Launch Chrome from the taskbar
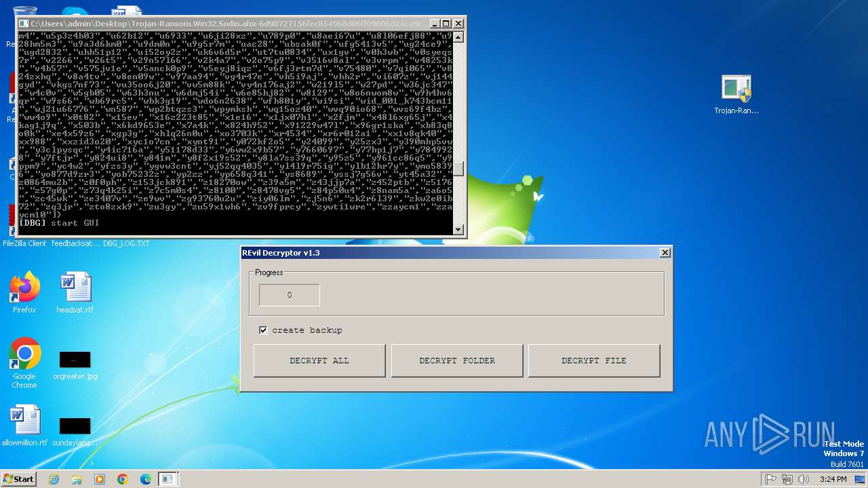 (x=123, y=479)
